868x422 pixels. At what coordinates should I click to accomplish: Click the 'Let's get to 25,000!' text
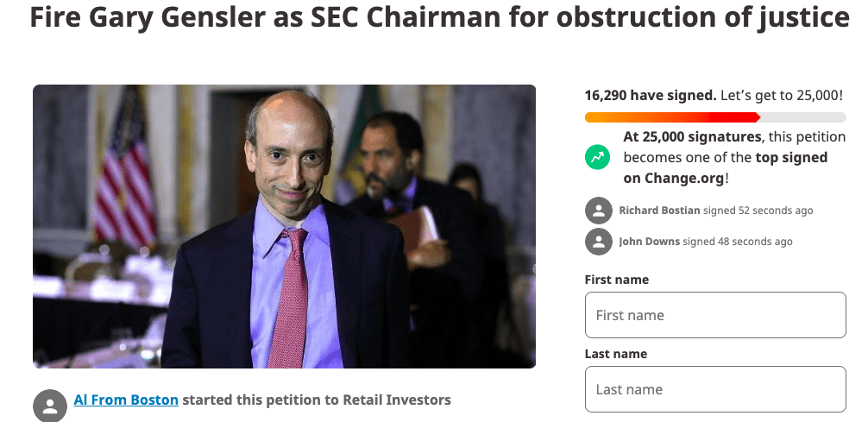tap(782, 95)
